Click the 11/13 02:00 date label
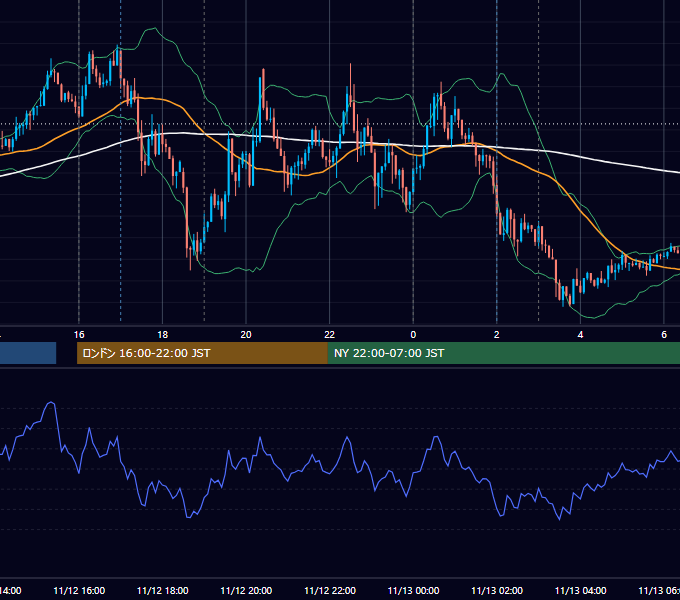The width and height of the screenshot is (680, 600). [x=497, y=590]
